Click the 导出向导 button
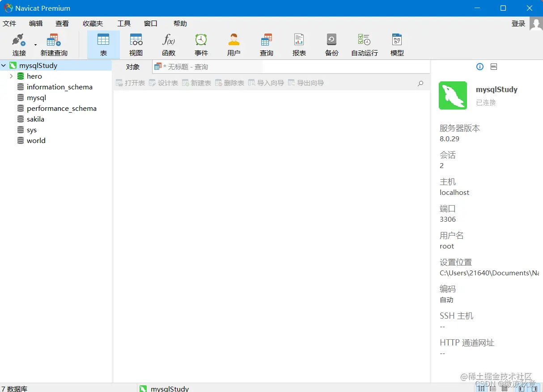 (306, 83)
